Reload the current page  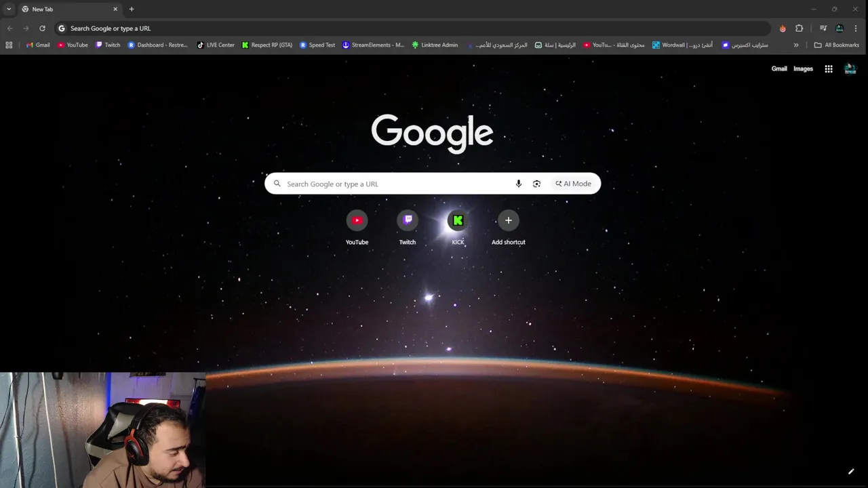42,28
